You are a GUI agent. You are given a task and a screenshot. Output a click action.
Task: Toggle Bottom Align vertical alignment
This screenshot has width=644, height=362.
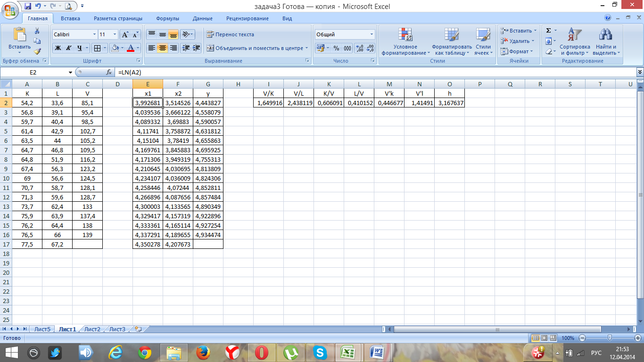(173, 34)
